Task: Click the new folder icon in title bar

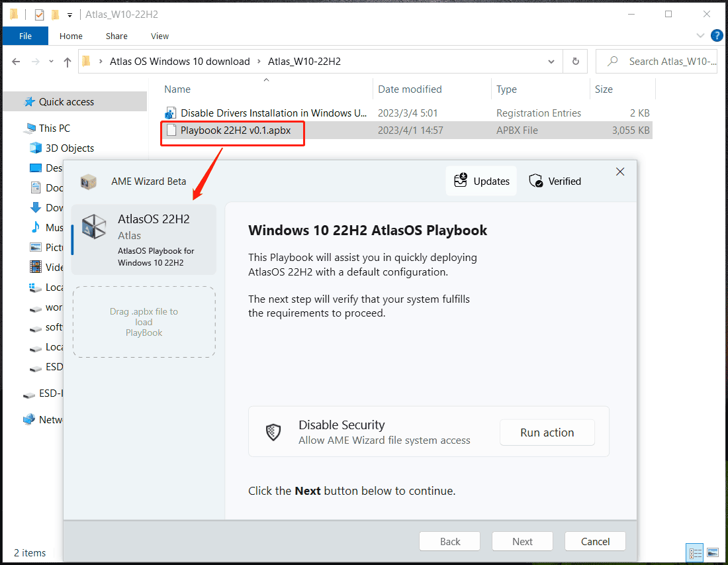Action: (x=55, y=15)
